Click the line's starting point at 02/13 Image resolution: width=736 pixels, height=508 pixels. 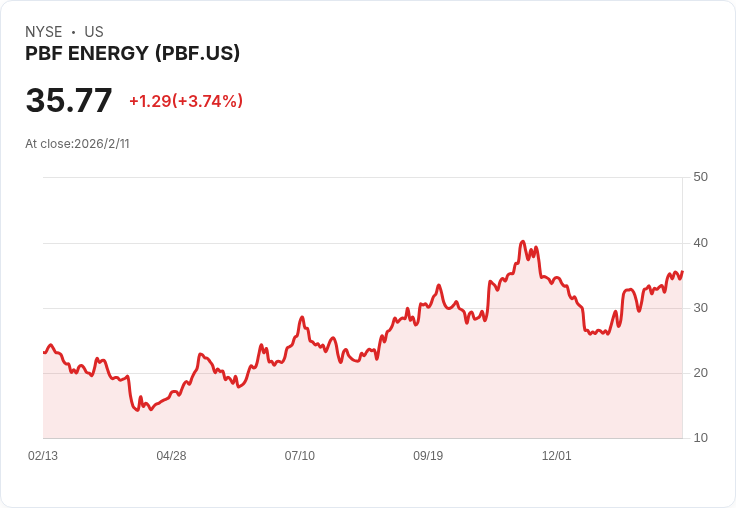(x=44, y=353)
